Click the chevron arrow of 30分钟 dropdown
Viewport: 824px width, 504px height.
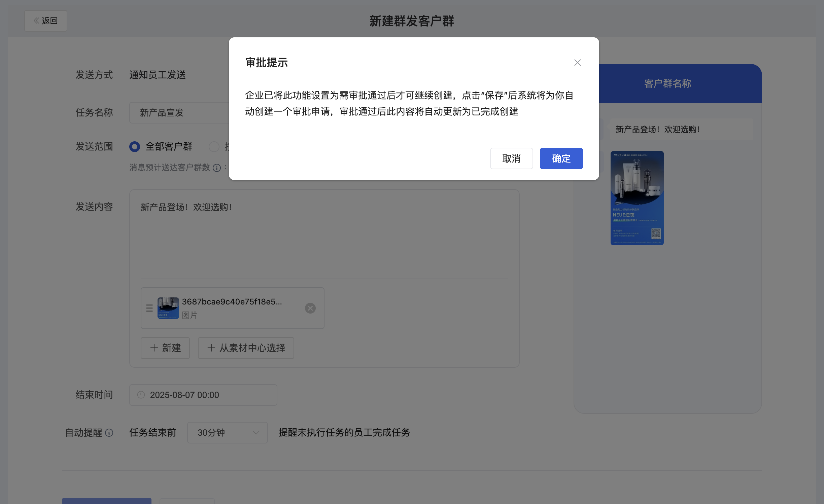tap(256, 433)
